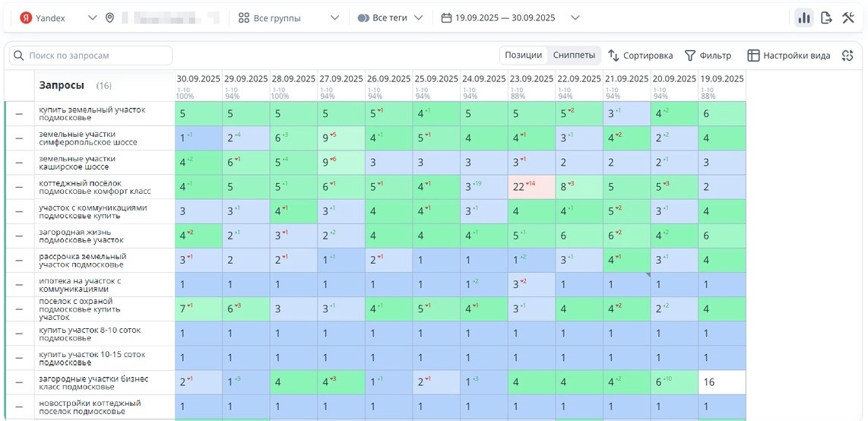
Task: Switch to the Сниппеты tab
Action: point(574,55)
